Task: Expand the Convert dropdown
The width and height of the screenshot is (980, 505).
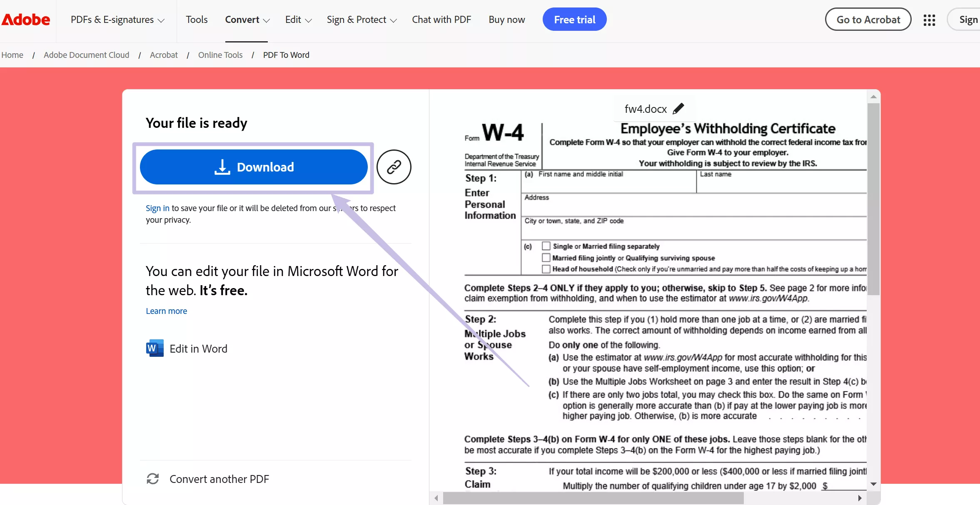Action: (x=247, y=20)
